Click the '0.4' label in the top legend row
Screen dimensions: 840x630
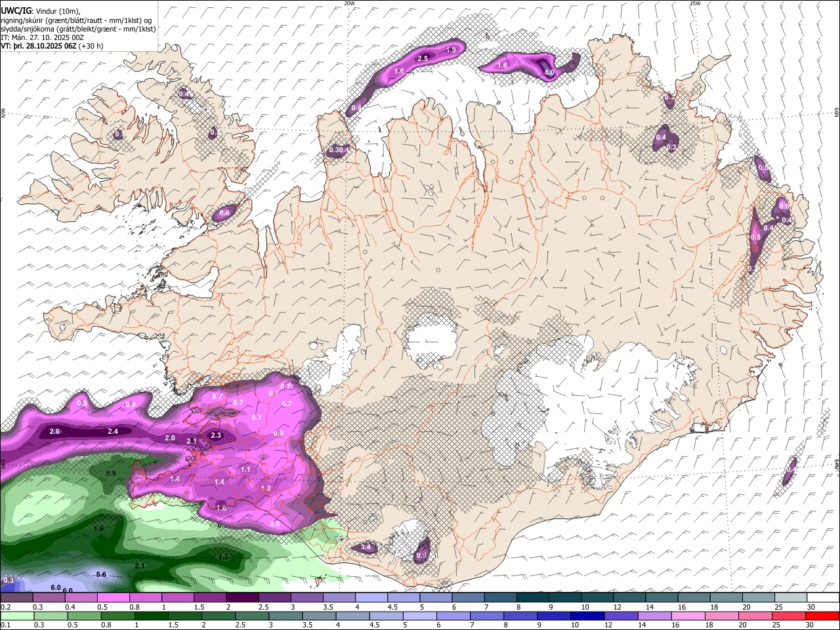(x=70, y=607)
